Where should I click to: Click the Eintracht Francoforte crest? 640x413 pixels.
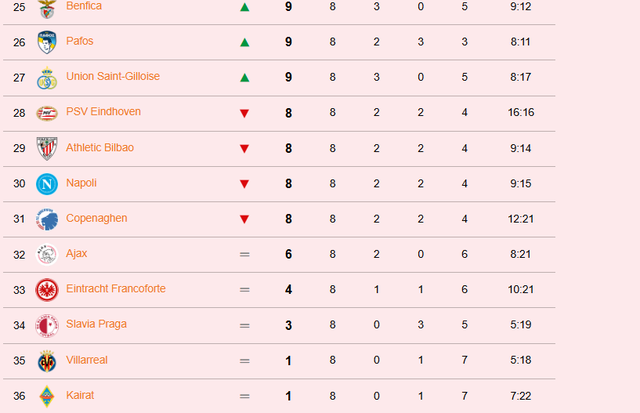tap(47, 290)
